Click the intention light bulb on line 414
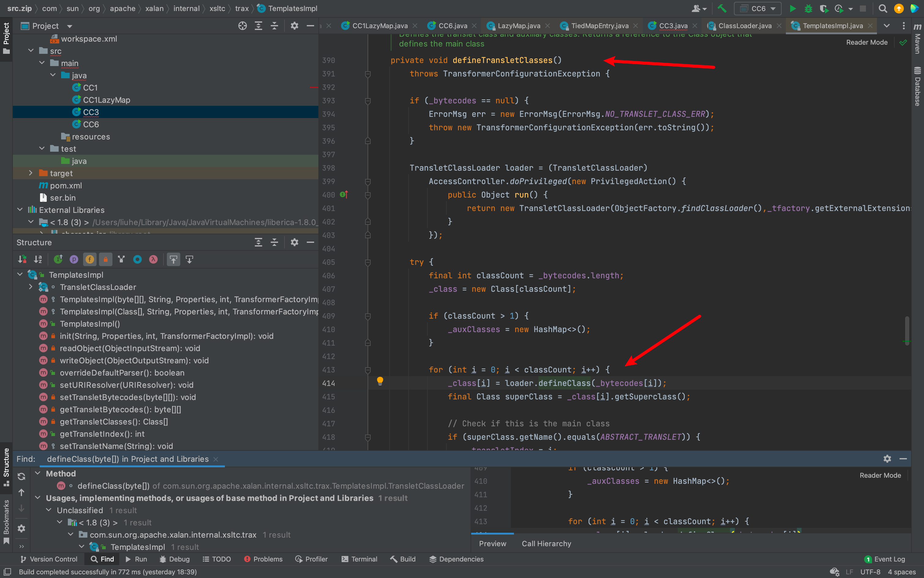This screenshot has width=924, height=578. pyautogui.click(x=380, y=381)
